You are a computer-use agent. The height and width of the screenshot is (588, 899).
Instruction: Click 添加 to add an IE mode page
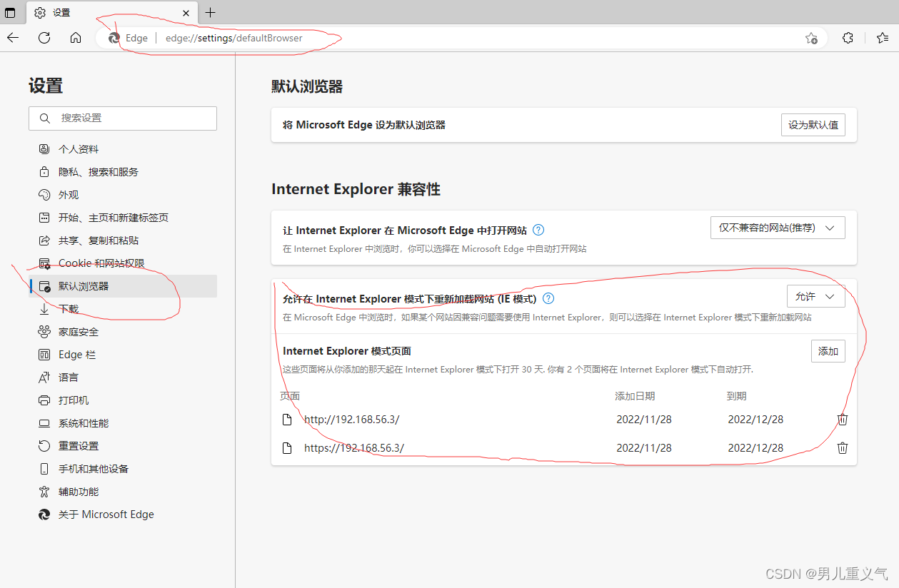point(828,350)
